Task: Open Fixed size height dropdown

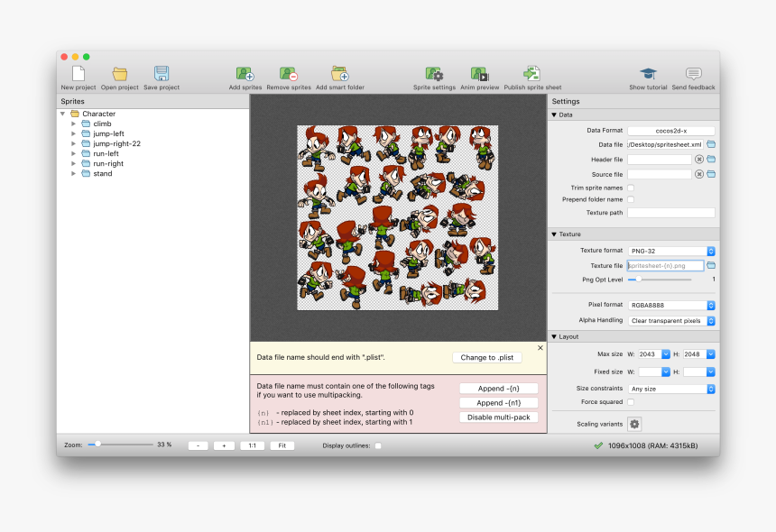Action: click(x=711, y=371)
